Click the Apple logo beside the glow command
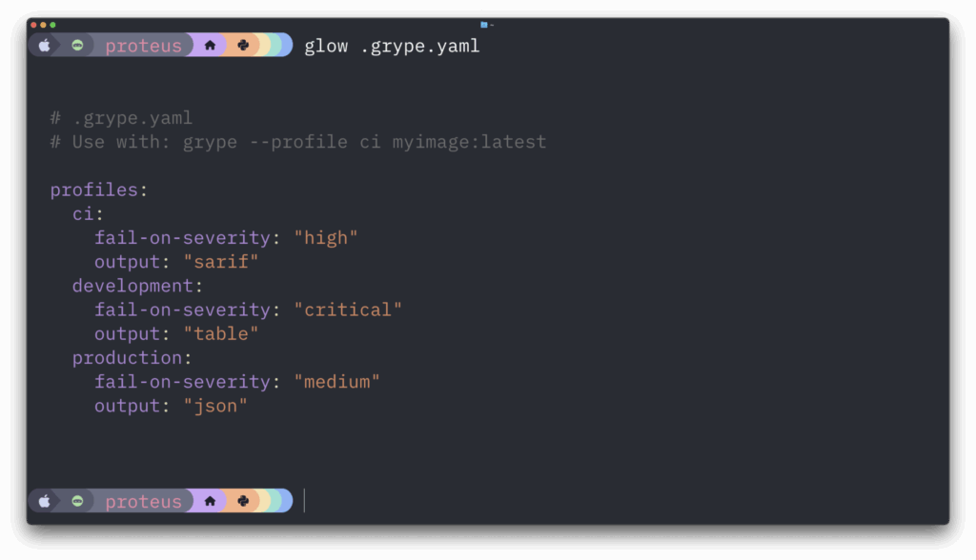Image resolution: width=976 pixels, height=560 pixels. pos(44,46)
